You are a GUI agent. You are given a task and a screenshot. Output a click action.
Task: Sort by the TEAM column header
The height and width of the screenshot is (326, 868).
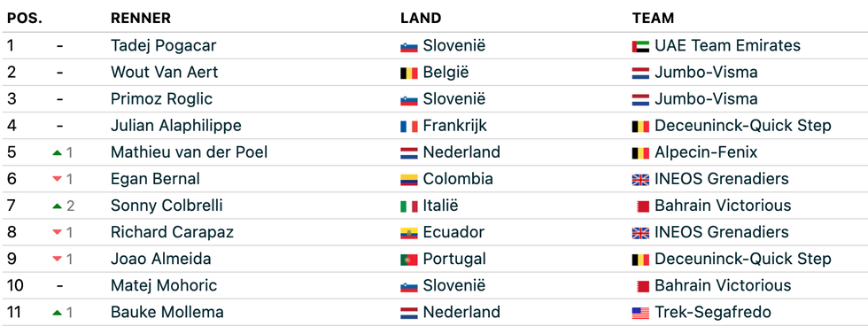(654, 19)
